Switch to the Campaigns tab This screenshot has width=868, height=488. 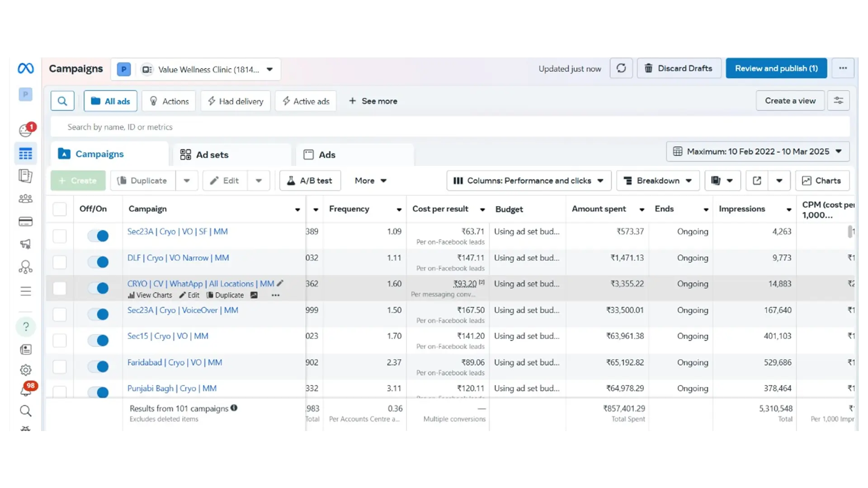(x=109, y=154)
